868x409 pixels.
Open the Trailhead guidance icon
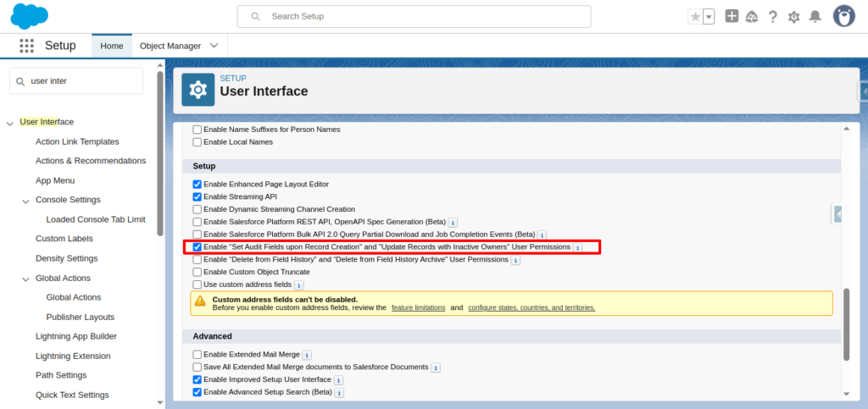752,17
